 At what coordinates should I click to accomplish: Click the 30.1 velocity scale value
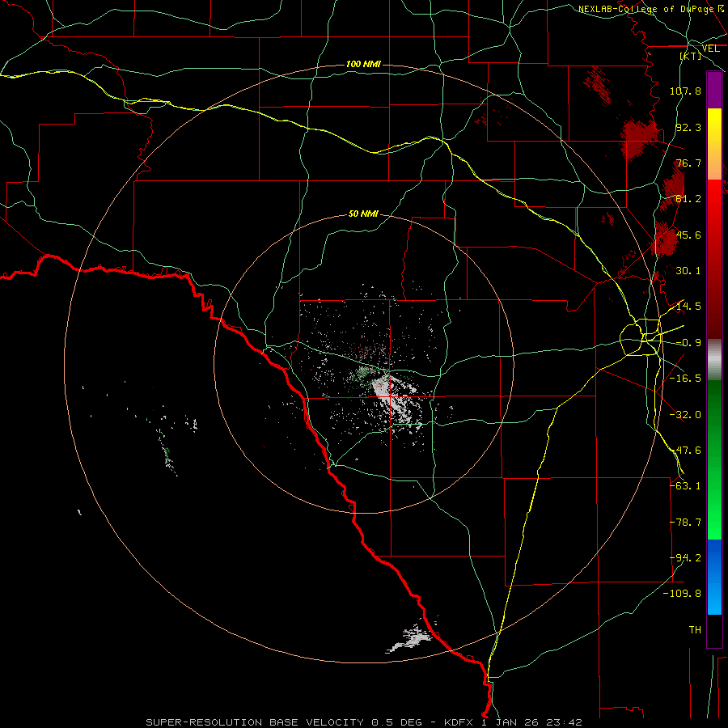[x=688, y=271]
